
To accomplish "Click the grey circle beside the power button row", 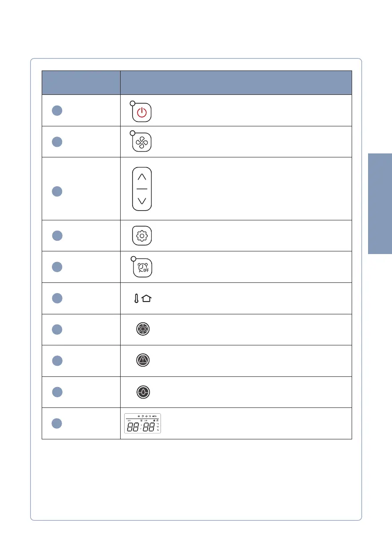I will (56, 110).
